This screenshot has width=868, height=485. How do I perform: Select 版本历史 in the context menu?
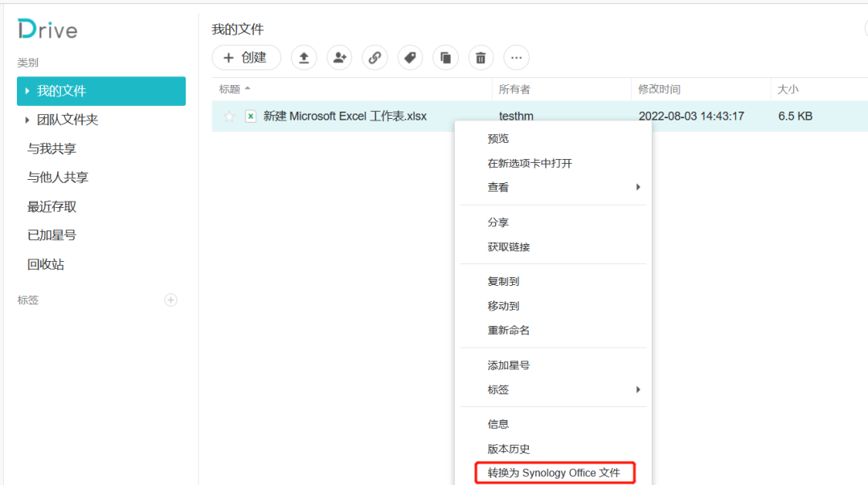tap(508, 448)
